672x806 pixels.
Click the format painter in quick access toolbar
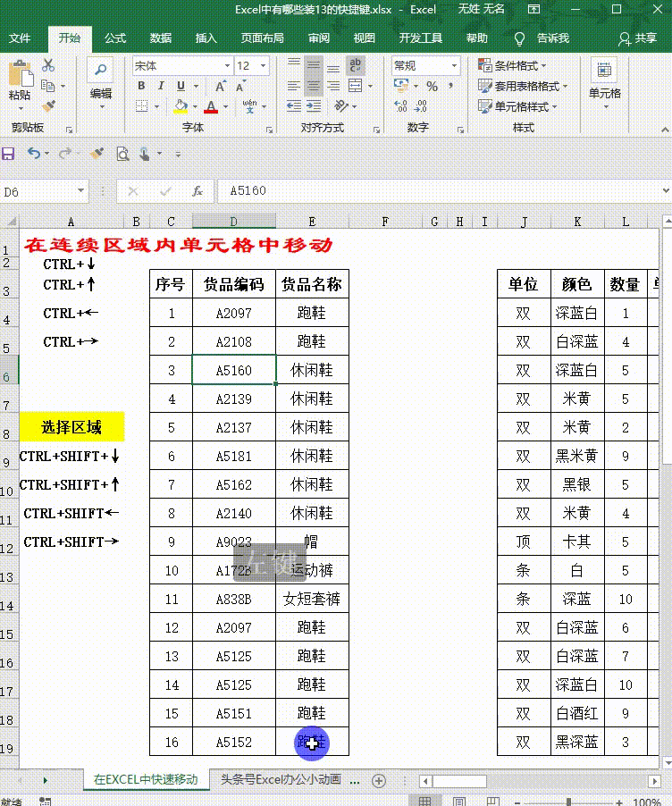tap(97, 153)
